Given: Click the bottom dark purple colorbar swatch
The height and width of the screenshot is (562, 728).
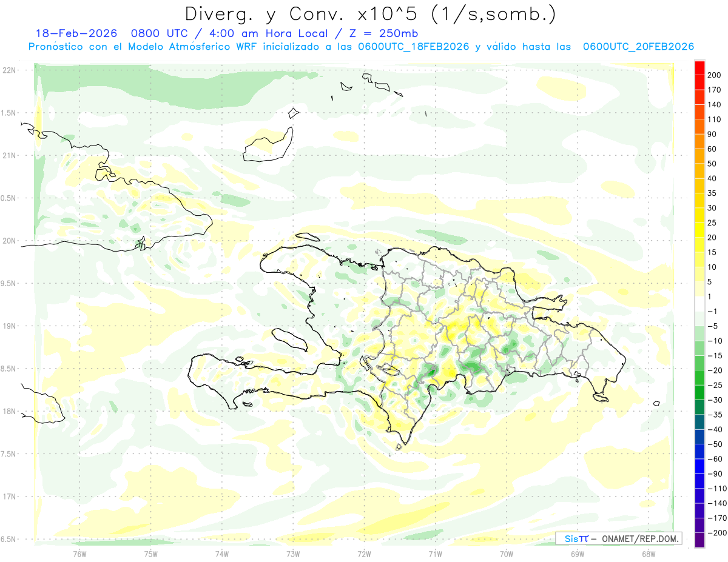Looking at the screenshot, I should point(699,540).
